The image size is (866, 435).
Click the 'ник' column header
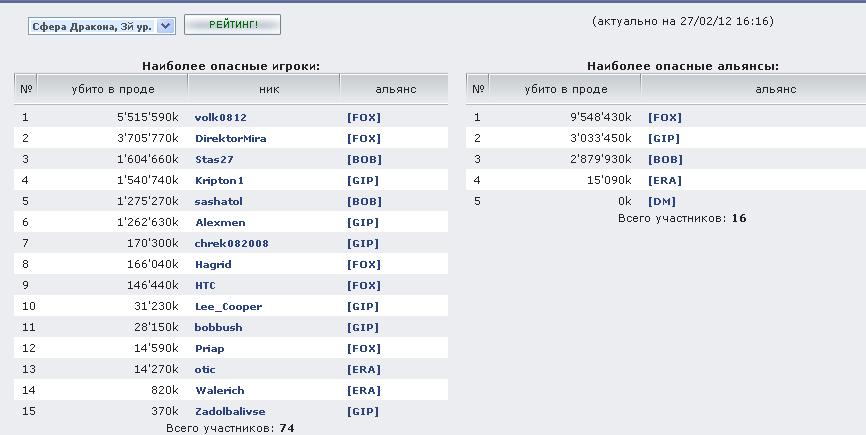pyautogui.click(x=269, y=89)
